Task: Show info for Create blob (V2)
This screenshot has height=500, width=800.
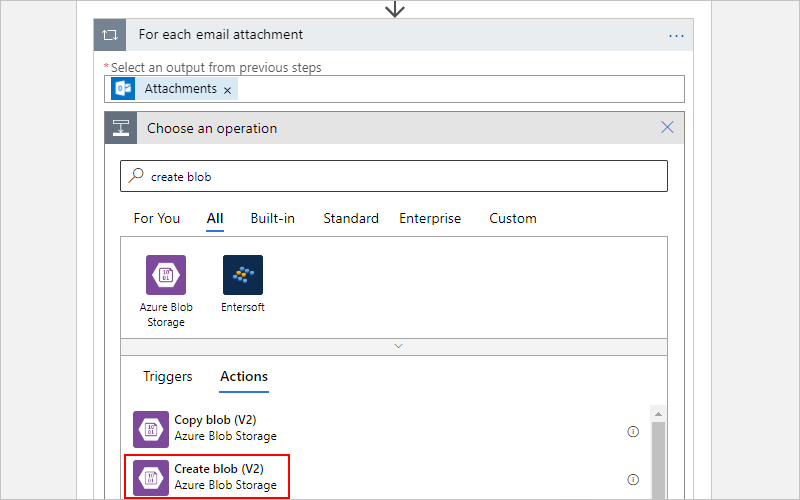Action: [633, 480]
